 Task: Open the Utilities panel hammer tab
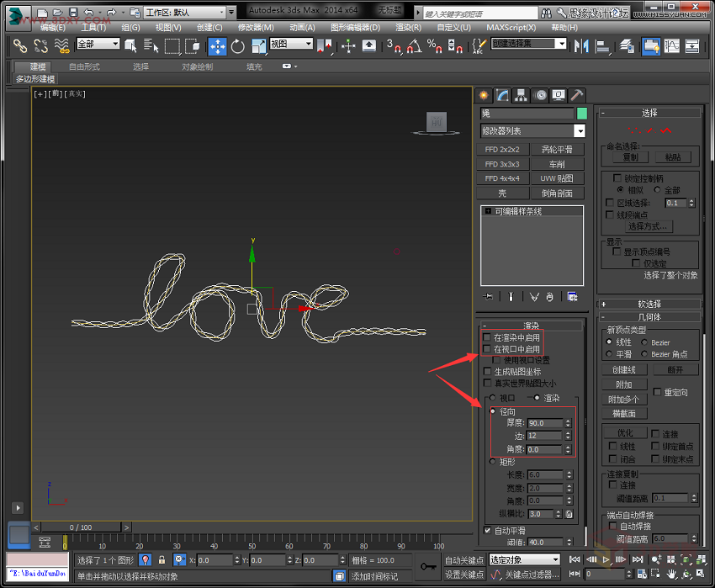click(x=577, y=95)
